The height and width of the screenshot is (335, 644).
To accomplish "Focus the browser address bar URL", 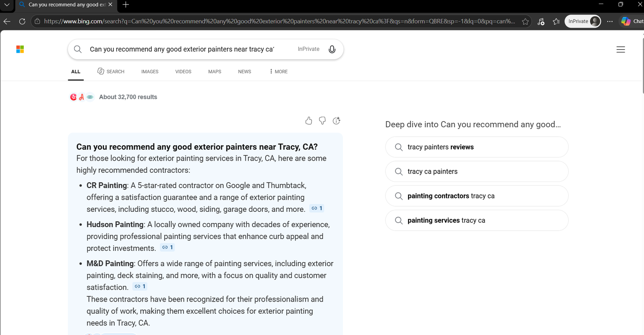I will 279,21.
